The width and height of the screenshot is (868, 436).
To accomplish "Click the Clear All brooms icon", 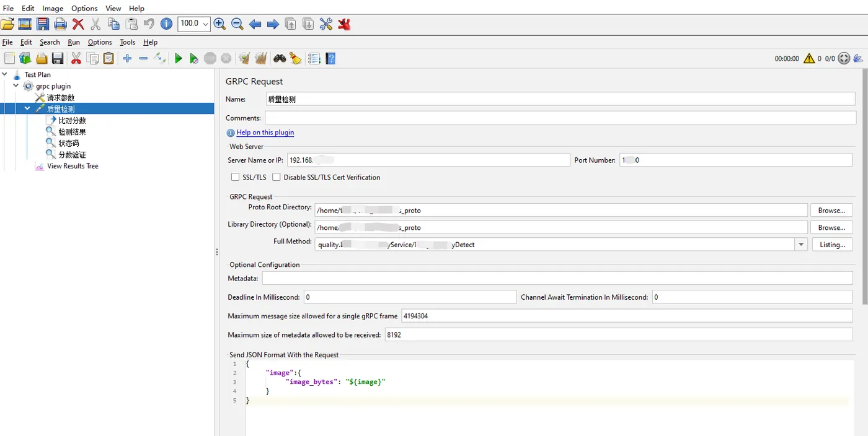I will (x=261, y=58).
